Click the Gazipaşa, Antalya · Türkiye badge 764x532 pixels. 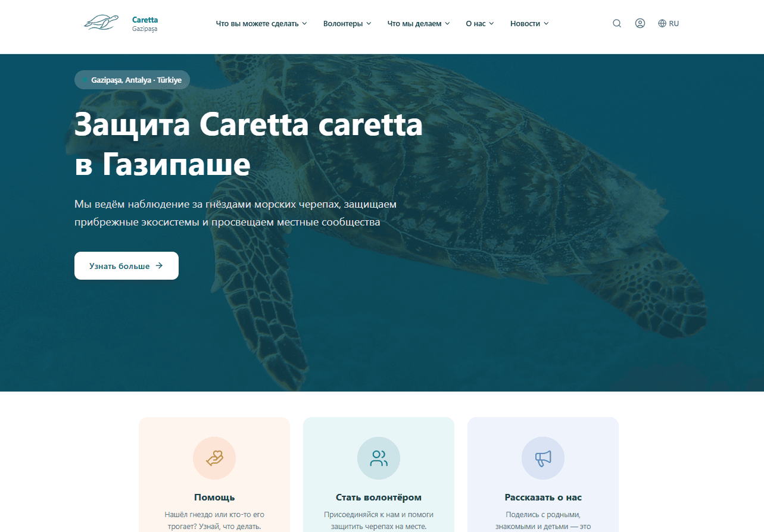point(132,80)
